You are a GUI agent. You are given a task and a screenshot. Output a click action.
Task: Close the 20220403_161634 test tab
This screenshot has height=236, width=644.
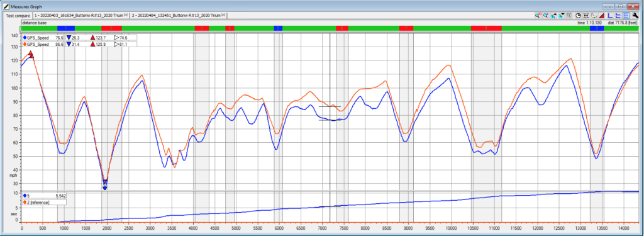[126, 16]
